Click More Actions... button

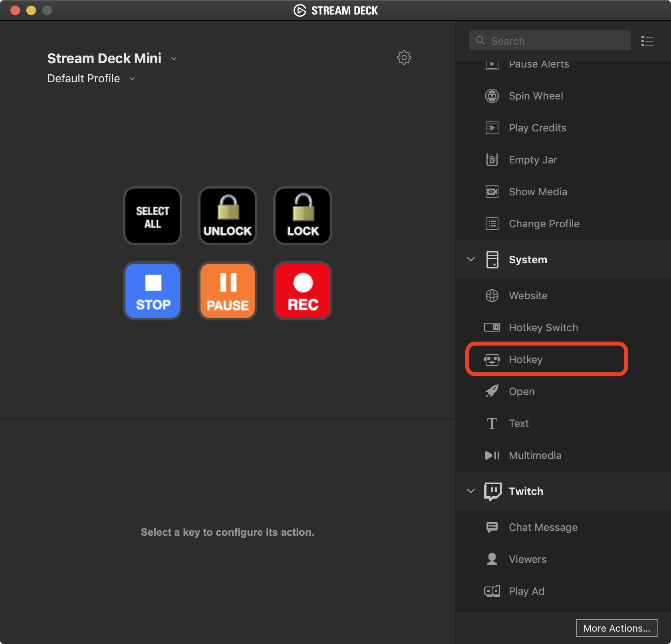tap(617, 628)
